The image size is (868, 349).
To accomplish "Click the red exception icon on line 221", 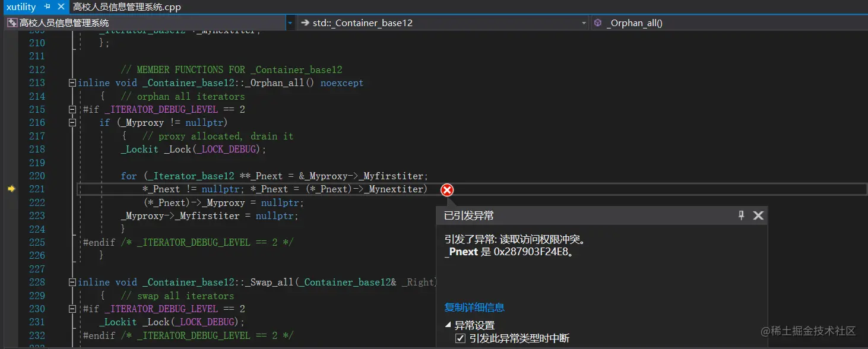I will (x=446, y=190).
